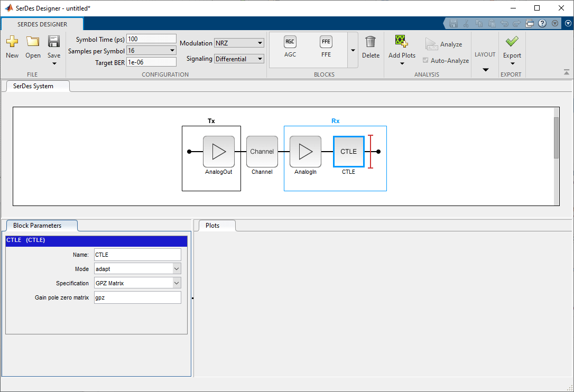Open the LAYOUT dropdown
This screenshot has height=392, width=574.
pos(485,70)
